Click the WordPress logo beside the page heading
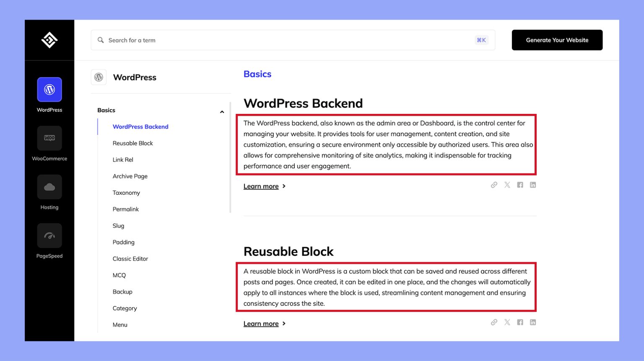Screen dimensions: 644x361 click(x=99, y=77)
